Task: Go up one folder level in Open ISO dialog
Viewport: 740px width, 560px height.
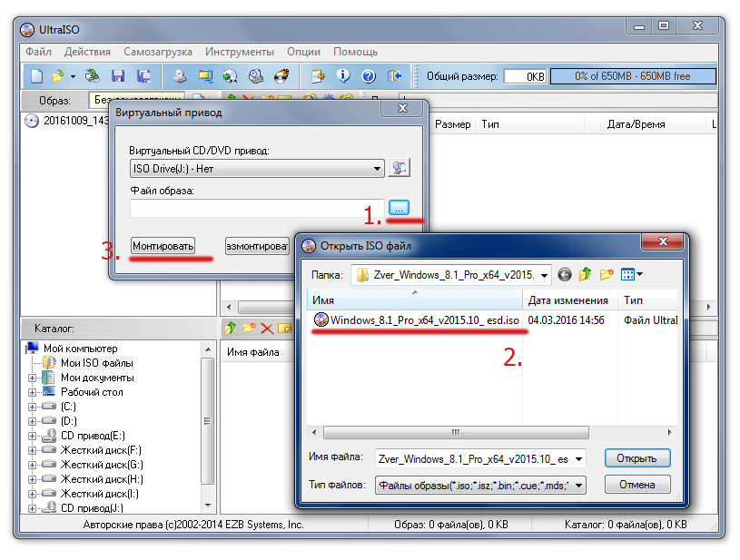Action: 586,274
